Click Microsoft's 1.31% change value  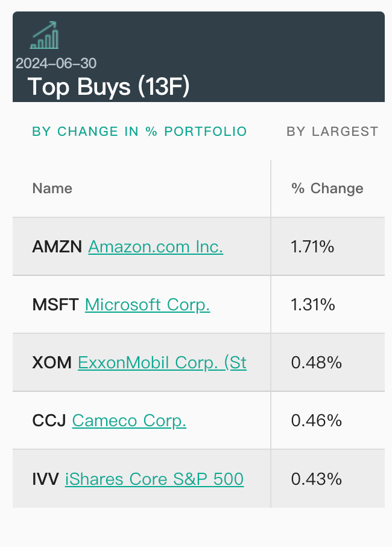pos(312,305)
